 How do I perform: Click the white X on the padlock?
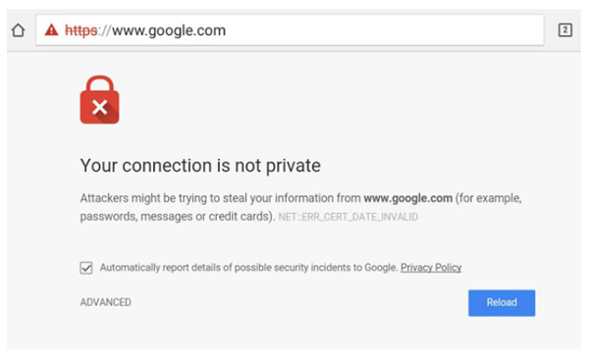coord(100,107)
